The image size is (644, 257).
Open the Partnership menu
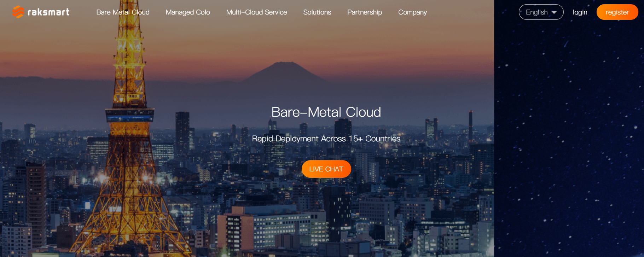[x=365, y=12]
